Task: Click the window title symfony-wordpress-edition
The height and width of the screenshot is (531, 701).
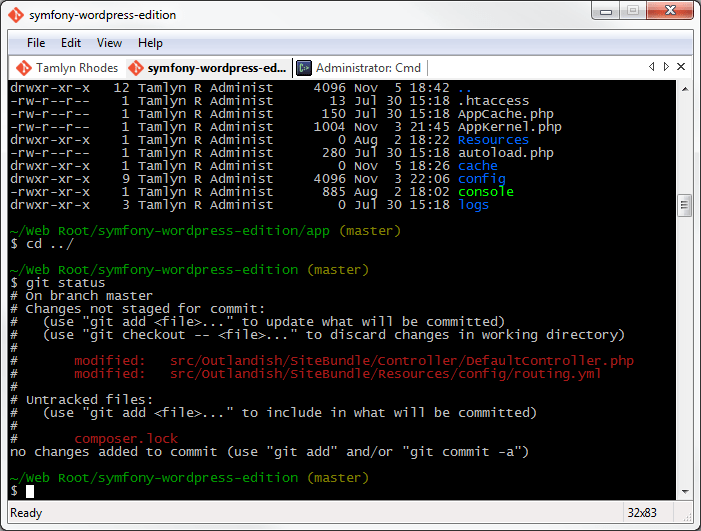Action: 102,15
